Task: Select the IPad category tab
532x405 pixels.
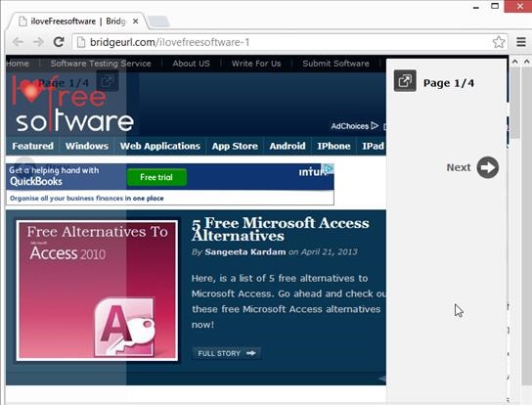Action: (x=373, y=146)
